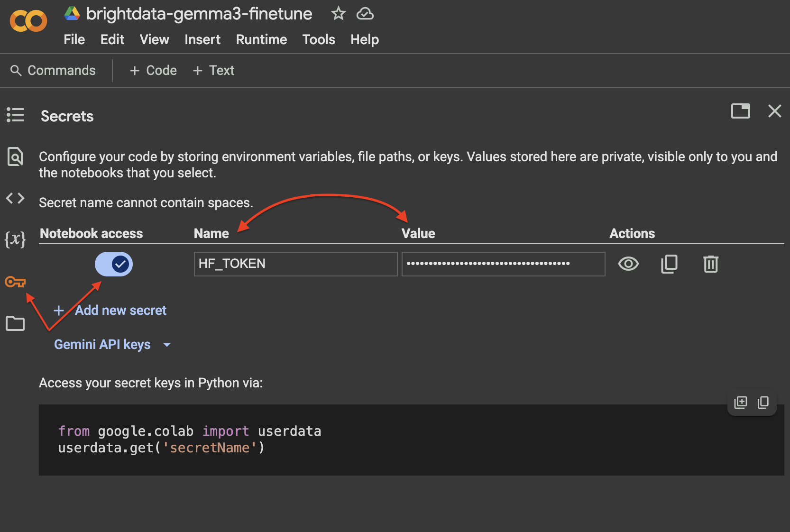The height and width of the screenshot is (532, 790).
Task: Open the Runtime menu
Action: 261,40
